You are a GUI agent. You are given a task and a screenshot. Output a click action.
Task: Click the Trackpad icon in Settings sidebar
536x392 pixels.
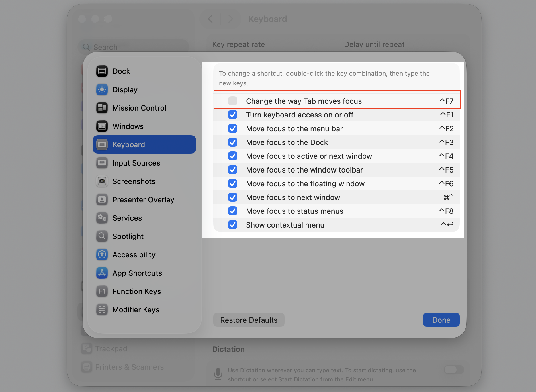(87, 349)
